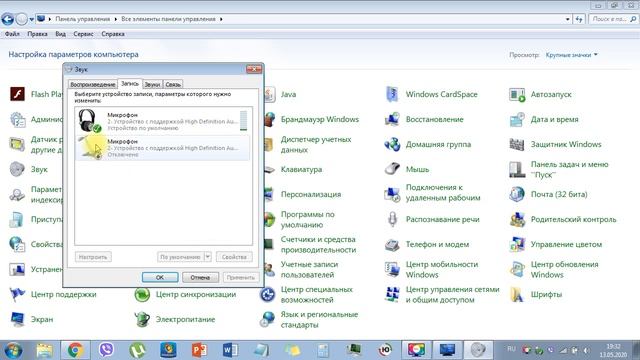Open the Защитник Windows icon
This screenshot has width=640, height=360.
point(517,144)
